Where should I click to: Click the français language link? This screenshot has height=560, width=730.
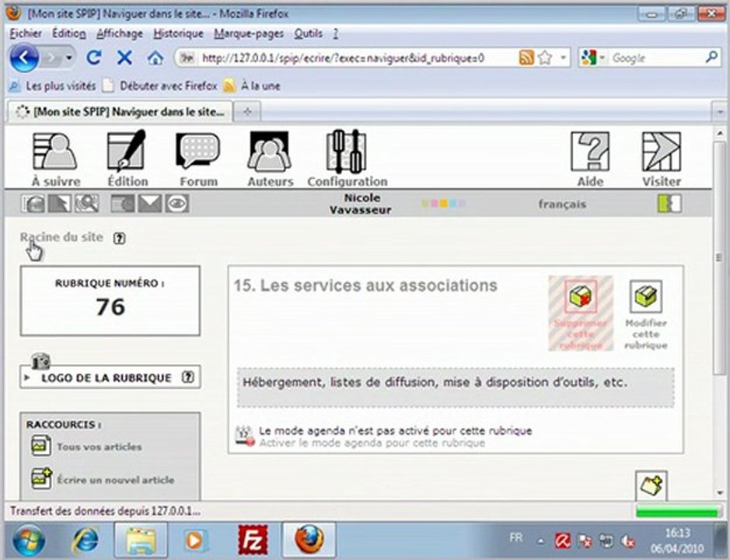[562, 204]
